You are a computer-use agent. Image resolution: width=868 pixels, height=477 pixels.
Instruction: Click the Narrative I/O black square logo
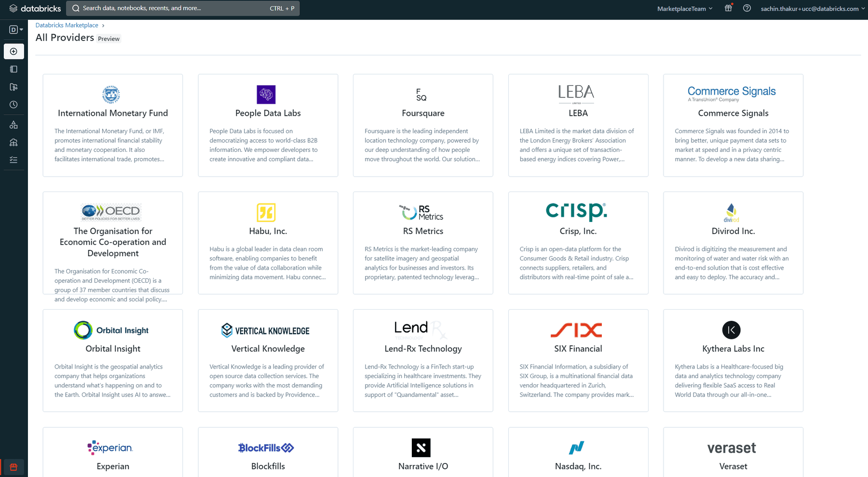(x=421, y=448)
